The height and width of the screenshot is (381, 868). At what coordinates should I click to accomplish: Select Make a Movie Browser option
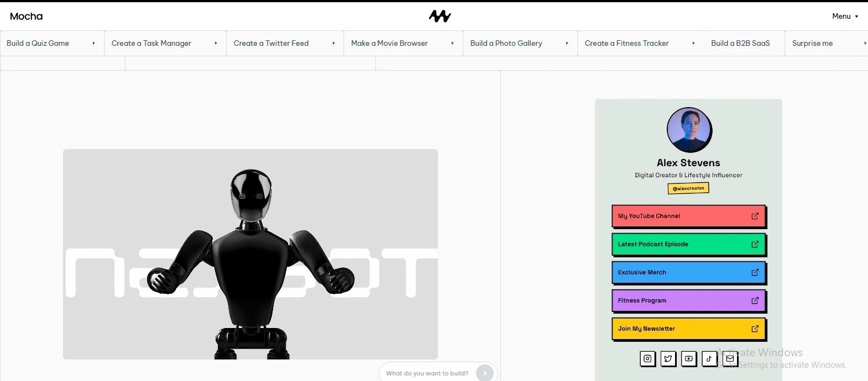click(389, 43)
